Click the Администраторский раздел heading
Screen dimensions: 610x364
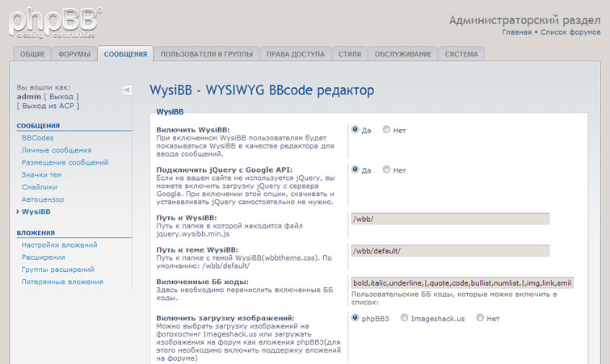[525, 20]
